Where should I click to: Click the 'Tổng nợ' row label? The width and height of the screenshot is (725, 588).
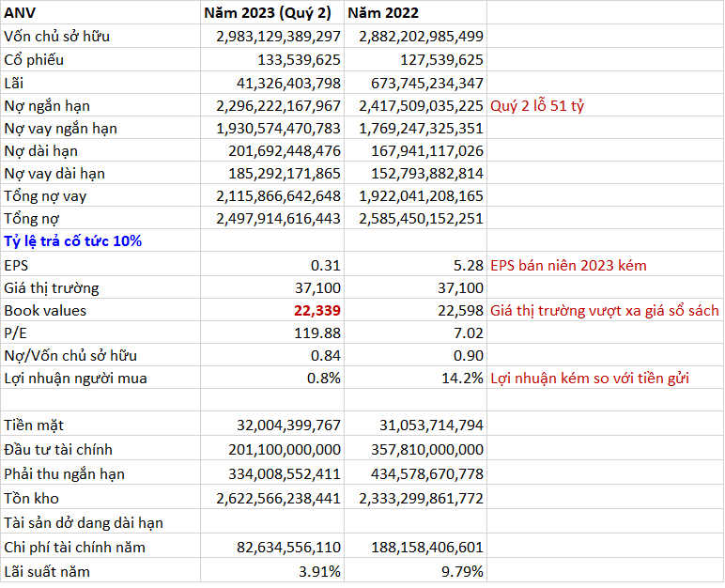31,219
